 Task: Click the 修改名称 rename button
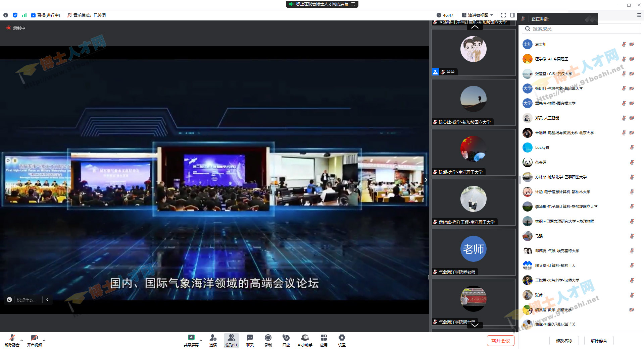pyautogui.click(x=564, y=341)
